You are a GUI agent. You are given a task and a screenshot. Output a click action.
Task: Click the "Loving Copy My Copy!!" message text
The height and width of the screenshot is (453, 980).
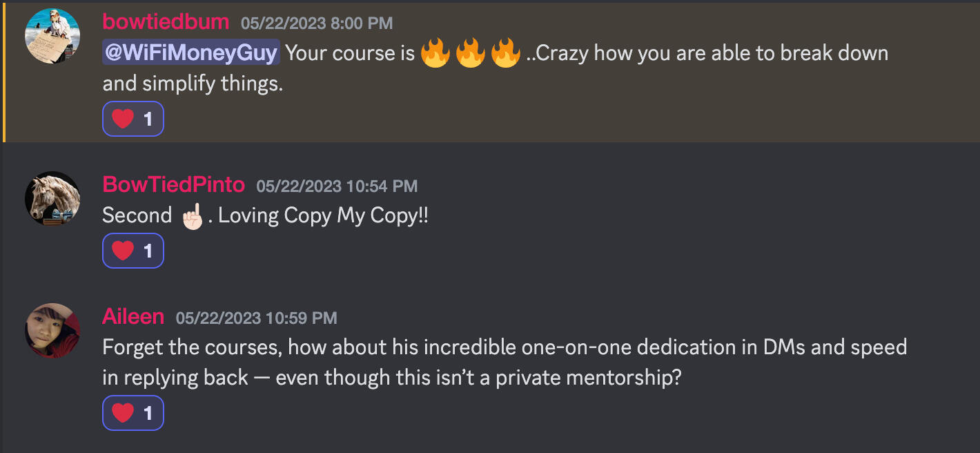pos(323,215)
